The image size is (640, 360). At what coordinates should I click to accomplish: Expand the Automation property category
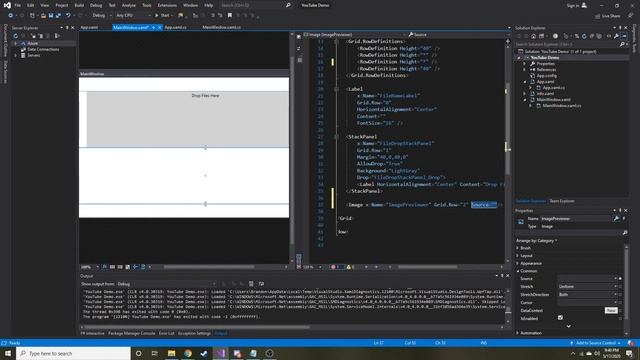pos(518,333)
